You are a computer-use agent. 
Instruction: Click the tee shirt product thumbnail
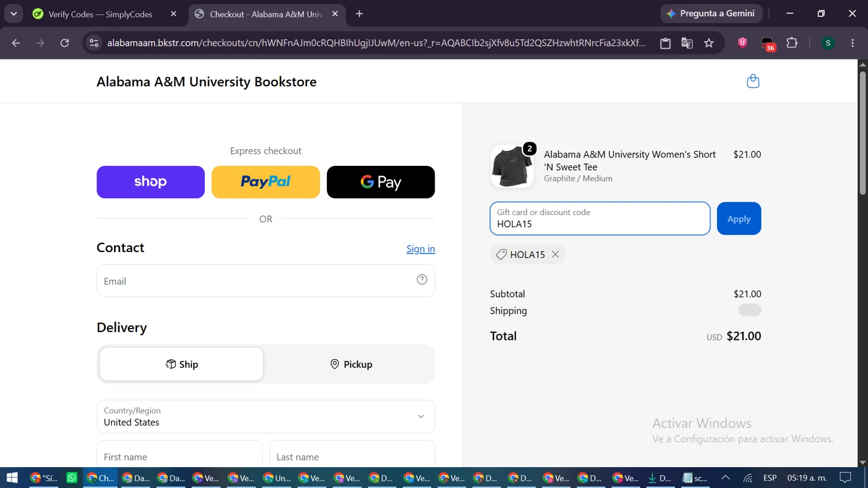click(512, 167)
